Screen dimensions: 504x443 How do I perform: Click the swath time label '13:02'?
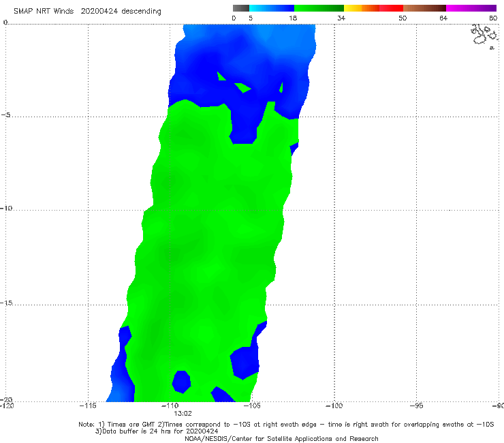tap(183, 414)
